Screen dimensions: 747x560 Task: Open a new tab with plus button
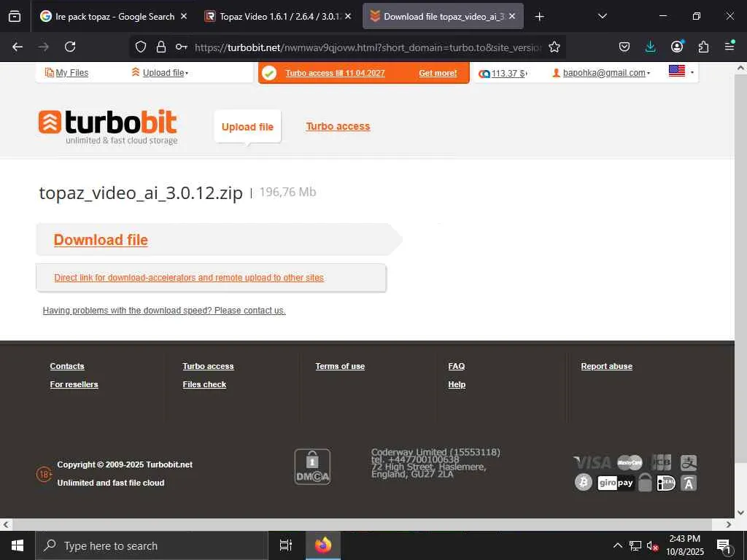coord(539,17)
